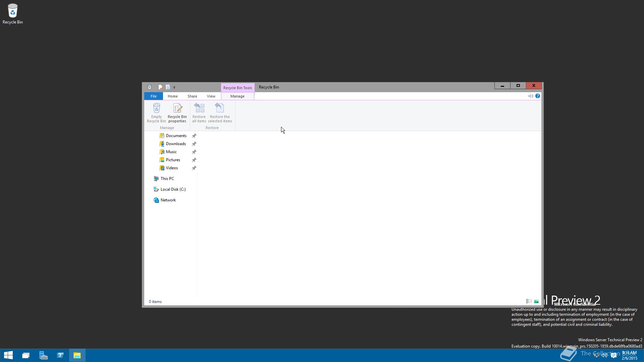Click the Recycle Bin title bar system icon
644x362 pixels.
pyautogui.click(x=150, y=87)
